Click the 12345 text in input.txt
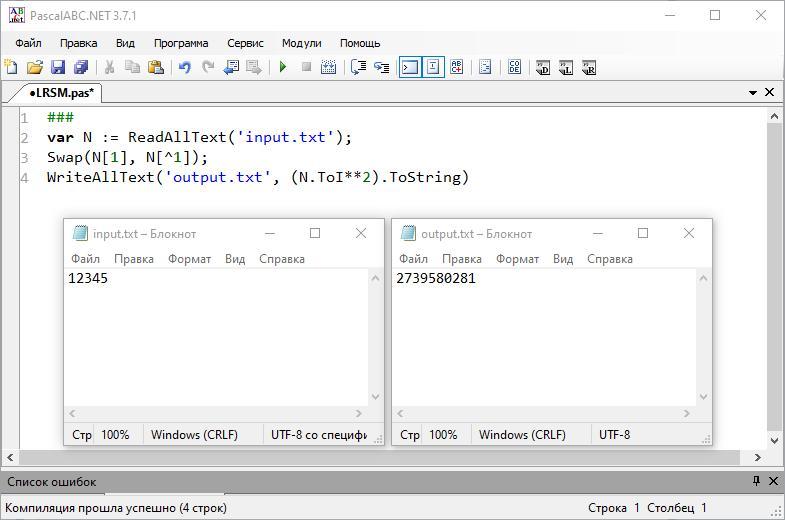Viewport: 785px width, 520px height. click(88, 278)
